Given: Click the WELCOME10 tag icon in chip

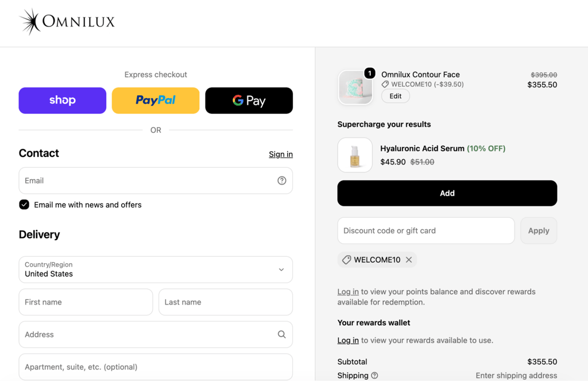Looking at the screenshot, I should coord(346,260).
